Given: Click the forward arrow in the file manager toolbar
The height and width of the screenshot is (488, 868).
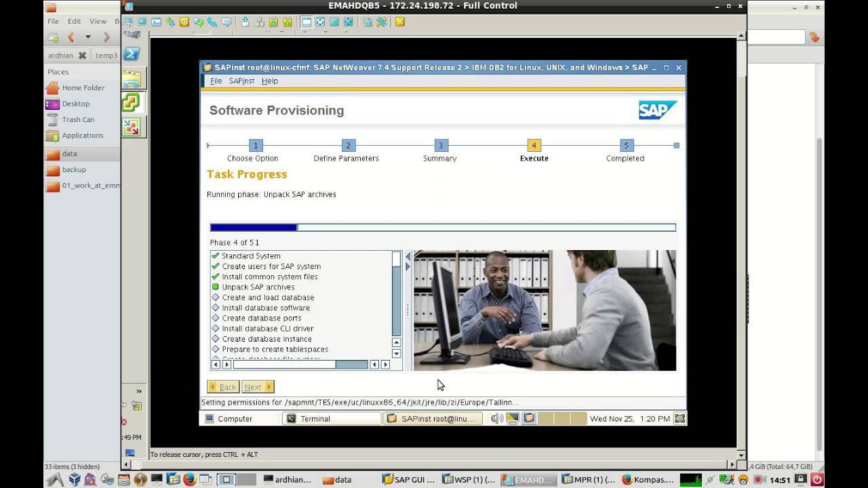Looking at the screenshot, I should [106, 37].
